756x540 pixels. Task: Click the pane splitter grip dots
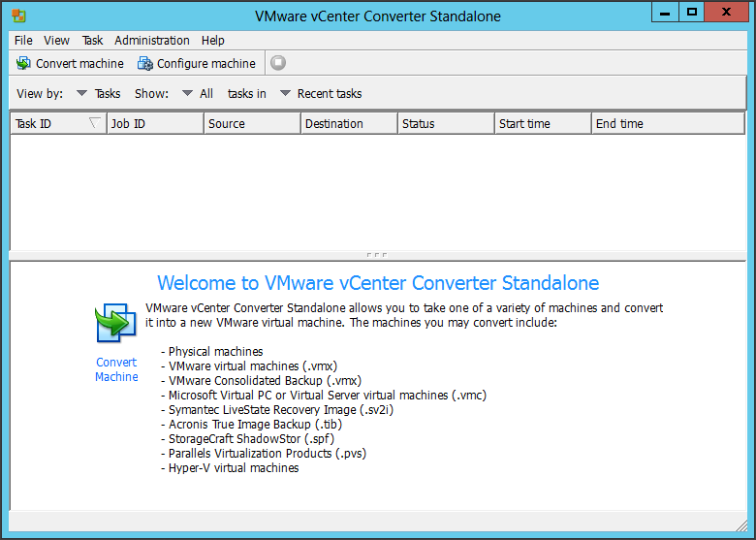click(377, 255)
